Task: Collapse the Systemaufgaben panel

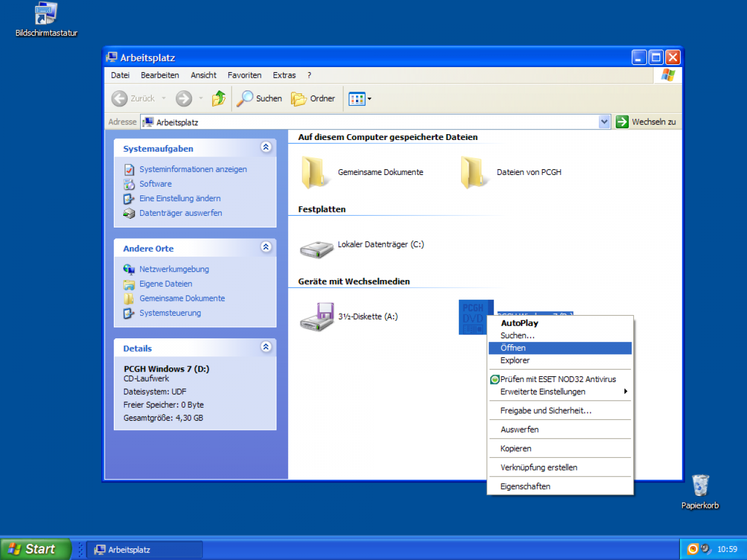Action: 266,147
